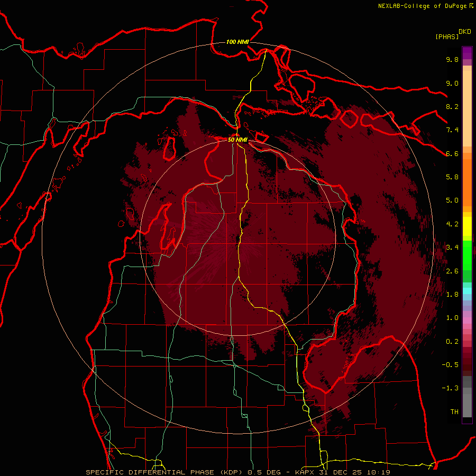This screenshot has height=476, width=476.
Task: Click the peach segment of the color scale
Action: point(467,109)
